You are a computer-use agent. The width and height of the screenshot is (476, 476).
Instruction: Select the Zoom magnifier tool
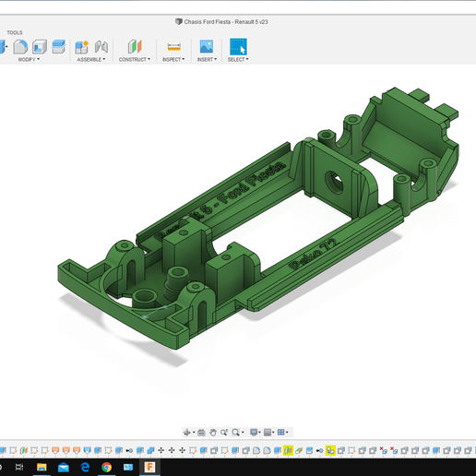coord(224,433)
